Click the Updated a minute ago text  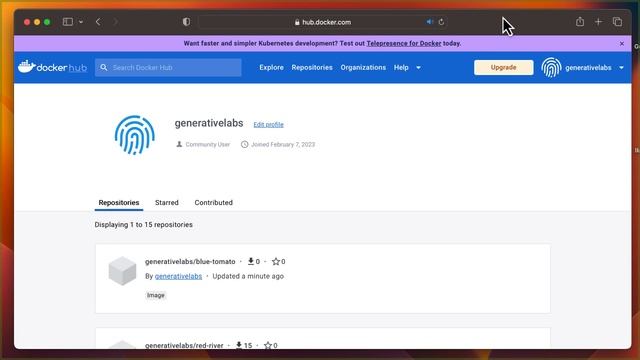[x=248, y=276]
